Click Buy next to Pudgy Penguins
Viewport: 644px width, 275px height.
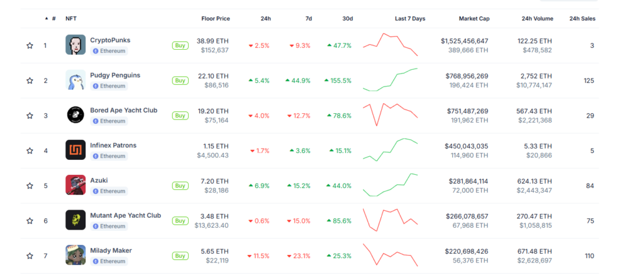coord(180,81)
